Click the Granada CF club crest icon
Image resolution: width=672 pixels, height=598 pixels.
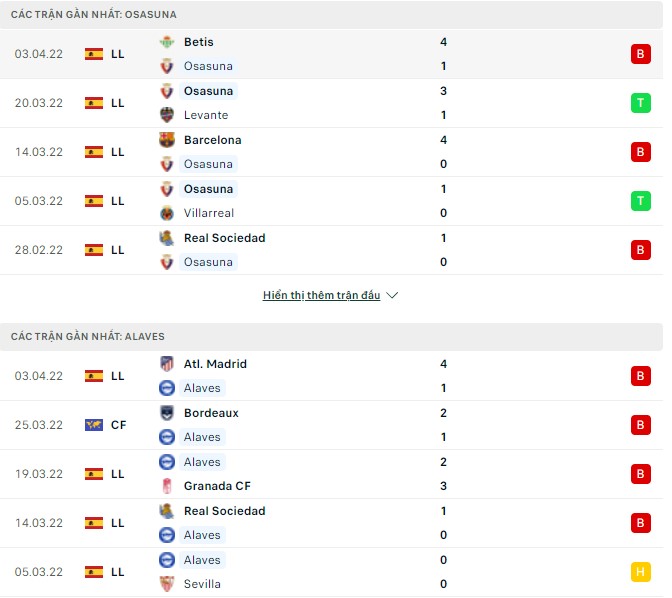point(167,486)
